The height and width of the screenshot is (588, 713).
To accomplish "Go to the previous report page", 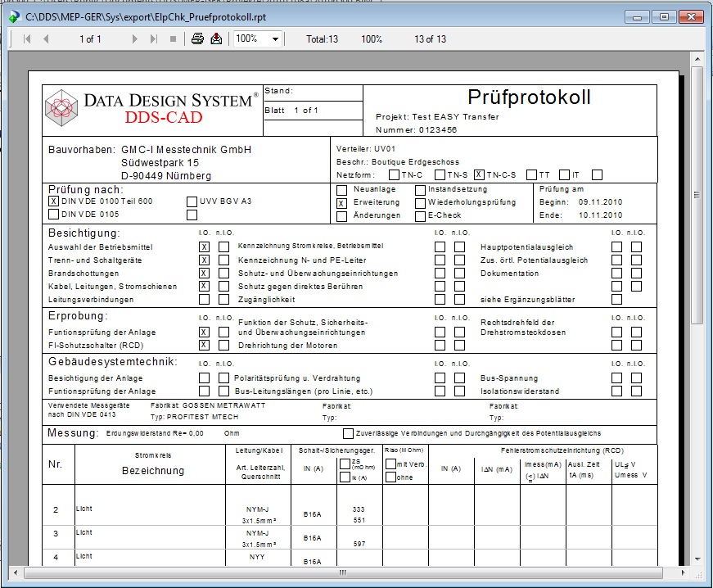I will tap(46, 39).
